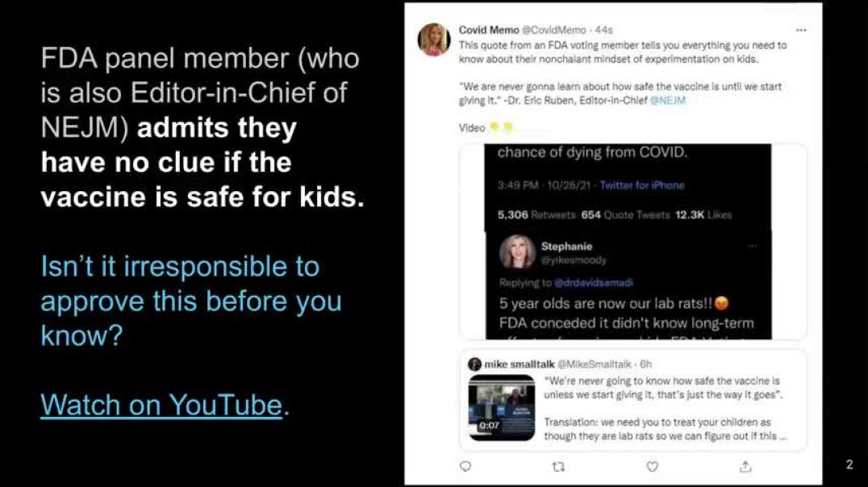868x487 pixels.
Task: Click Covid Memo profile avatar
Action: point(434,40)
